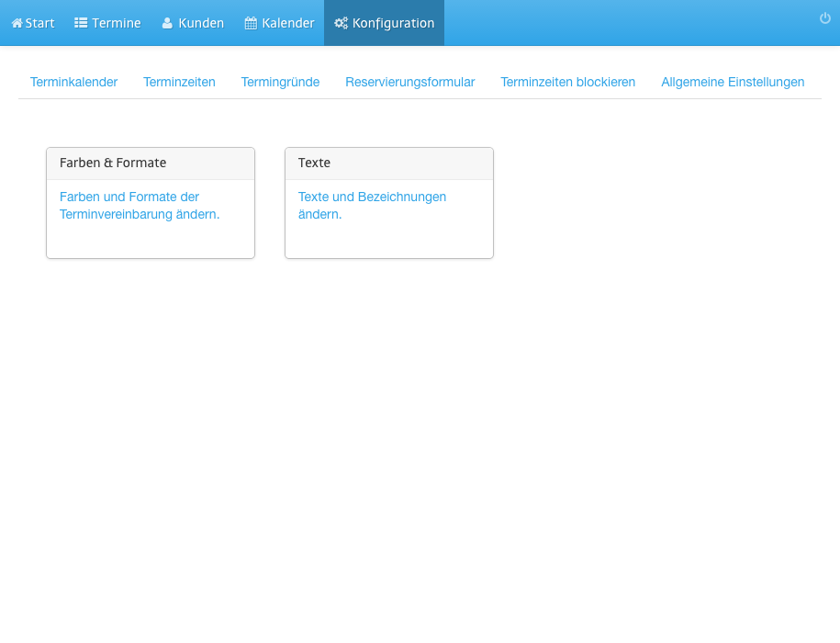Open the Termine menu item

click(107, 23)
